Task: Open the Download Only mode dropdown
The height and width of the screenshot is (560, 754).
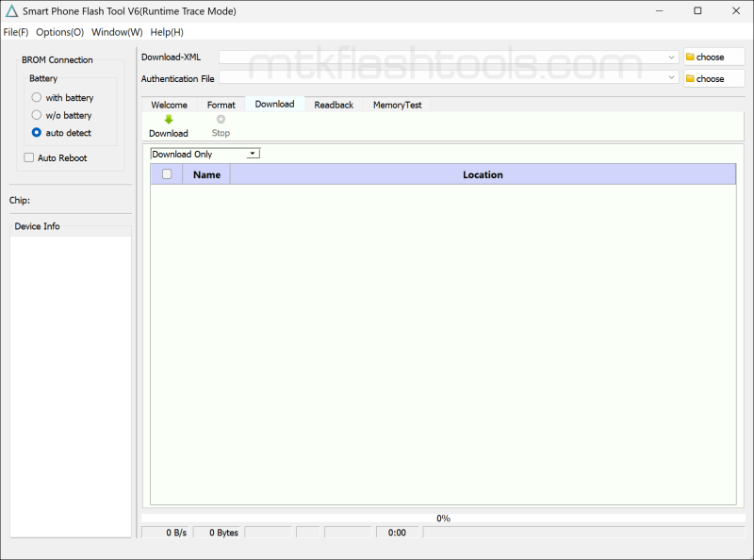Action: click(x=205, y=154)
